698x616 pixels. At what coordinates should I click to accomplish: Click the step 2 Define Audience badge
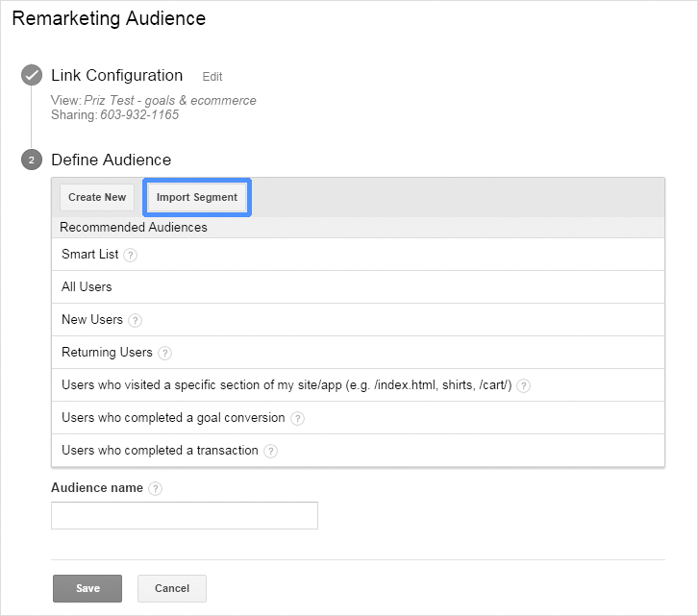point(32,160)
